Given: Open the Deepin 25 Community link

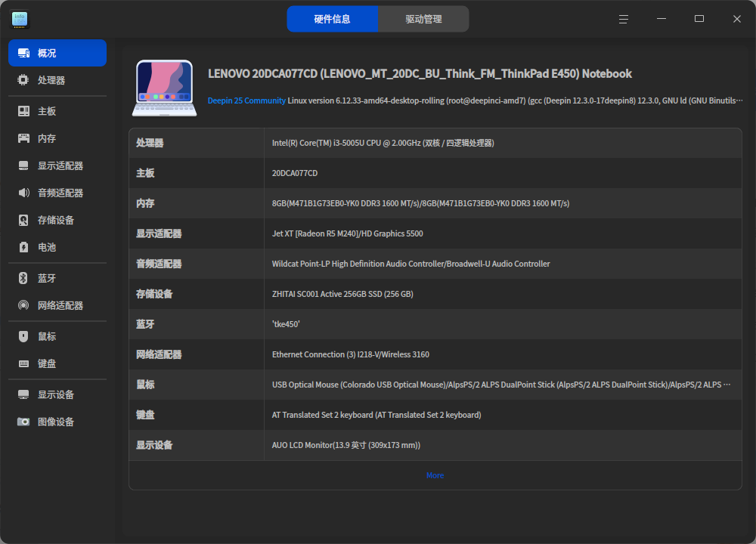Looking at the screenshot, I should (246, 100).
